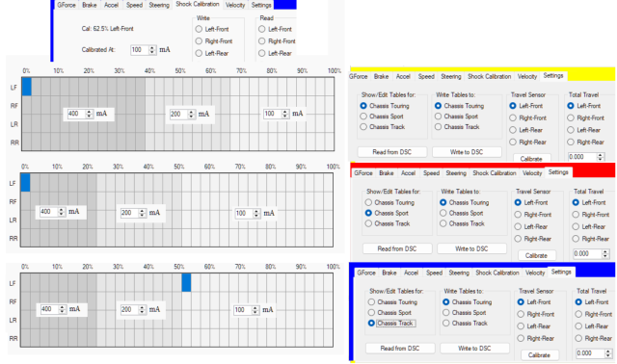This screenshot has width=617, height=364.
Task: Increment the 400 mA stepper in middle grid
Action: click(61, 210)
